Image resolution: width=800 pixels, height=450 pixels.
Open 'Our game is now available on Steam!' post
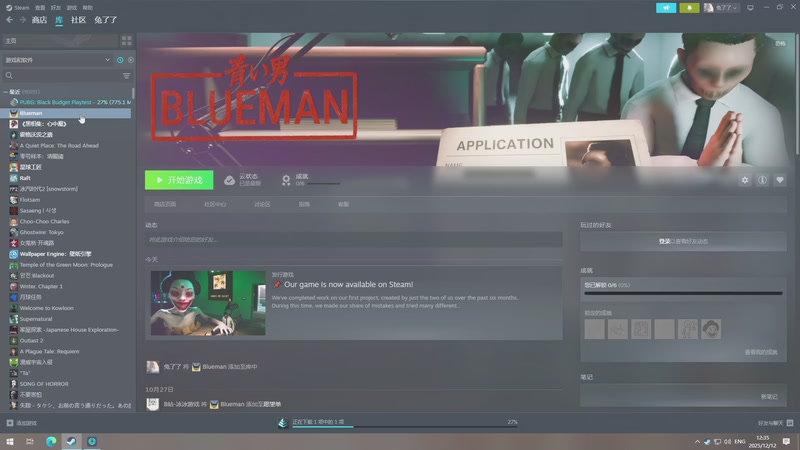(x=348, y=284)
